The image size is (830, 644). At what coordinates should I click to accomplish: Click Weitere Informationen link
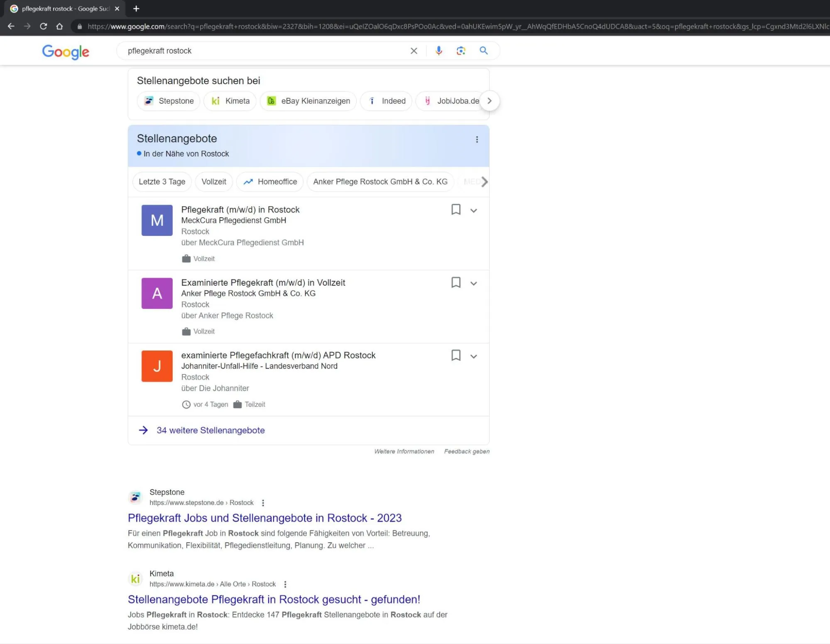click(404, 451)
